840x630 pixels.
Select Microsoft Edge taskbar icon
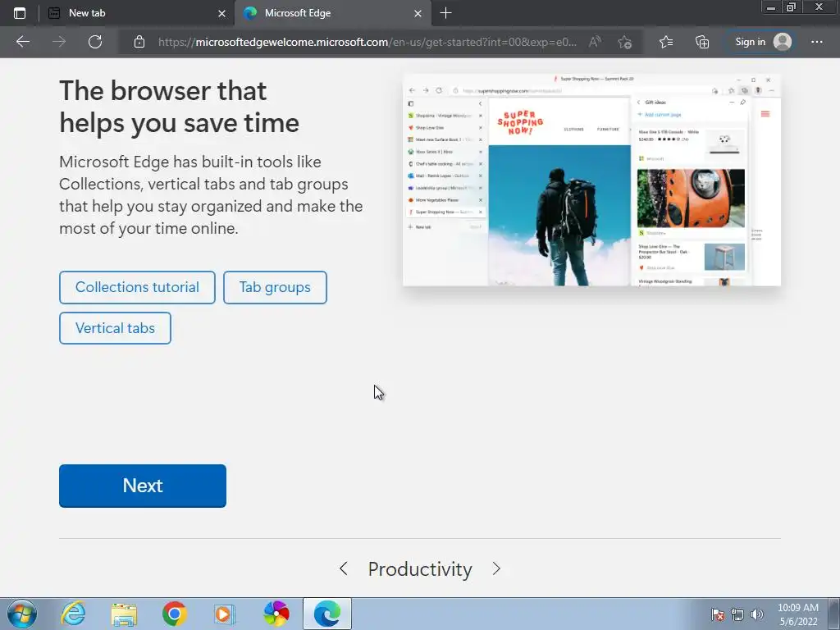327,614
